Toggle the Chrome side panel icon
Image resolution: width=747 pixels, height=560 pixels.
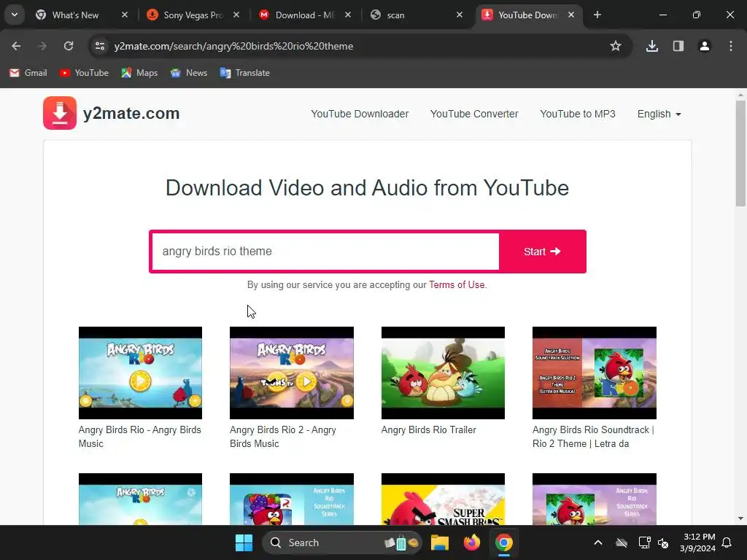tap(678, 46)
